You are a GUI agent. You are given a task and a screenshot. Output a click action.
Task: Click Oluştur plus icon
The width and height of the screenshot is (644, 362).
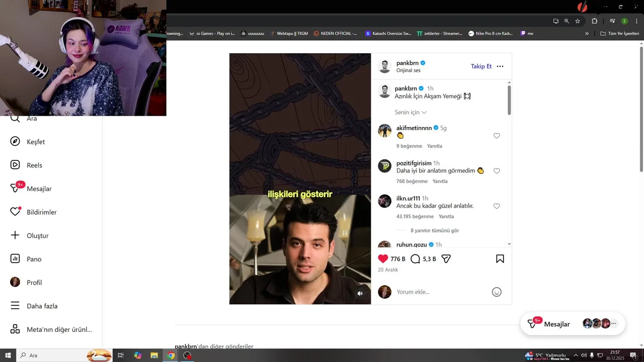(x=15, y=235)
